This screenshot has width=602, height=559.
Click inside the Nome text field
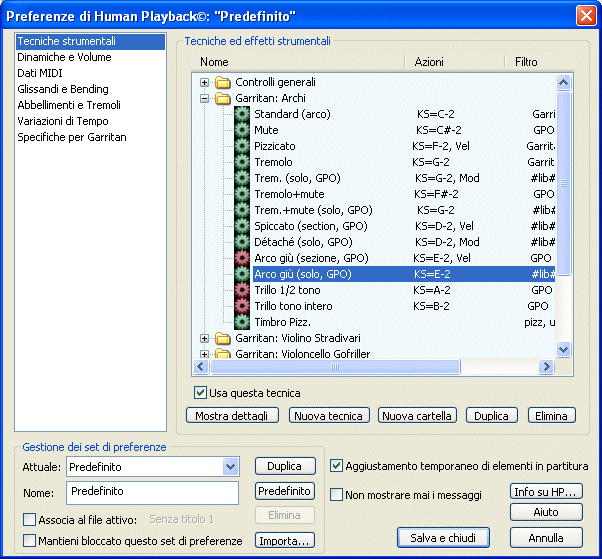[x=152, y=492]
